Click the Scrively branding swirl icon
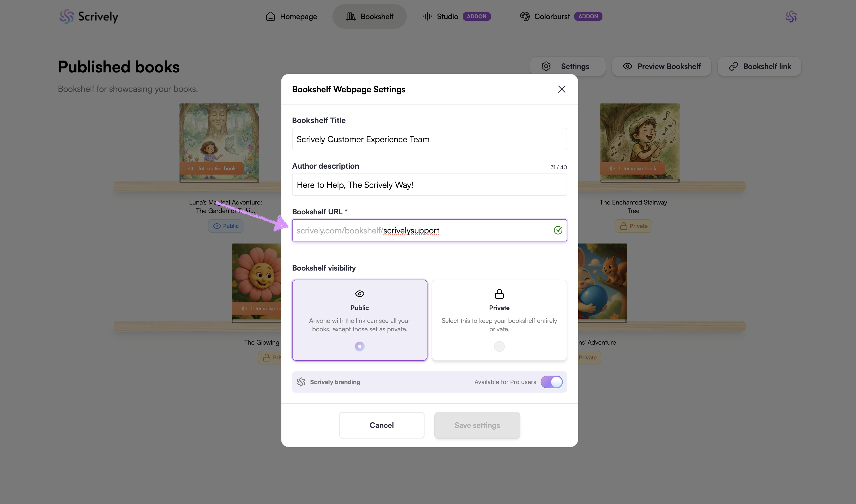Viewport: 856px width, 504px height. [x=301, y=382]
